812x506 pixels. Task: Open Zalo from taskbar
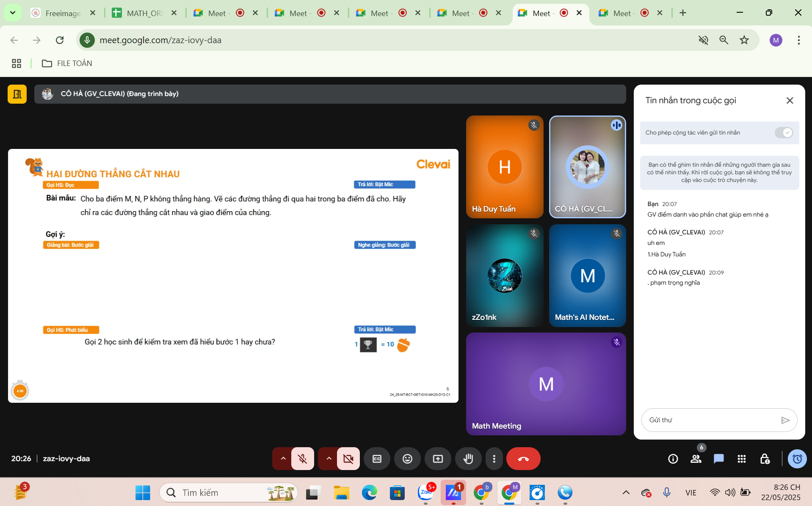[425, 492]
